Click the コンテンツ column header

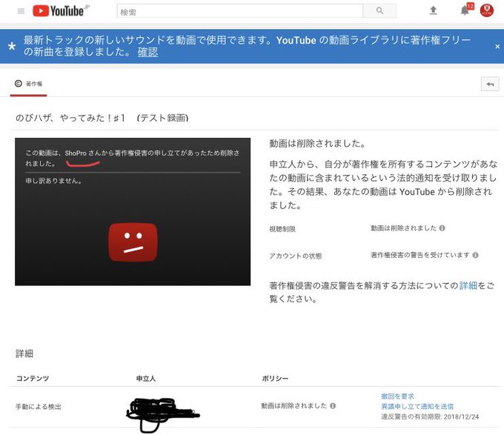[33, 379]
